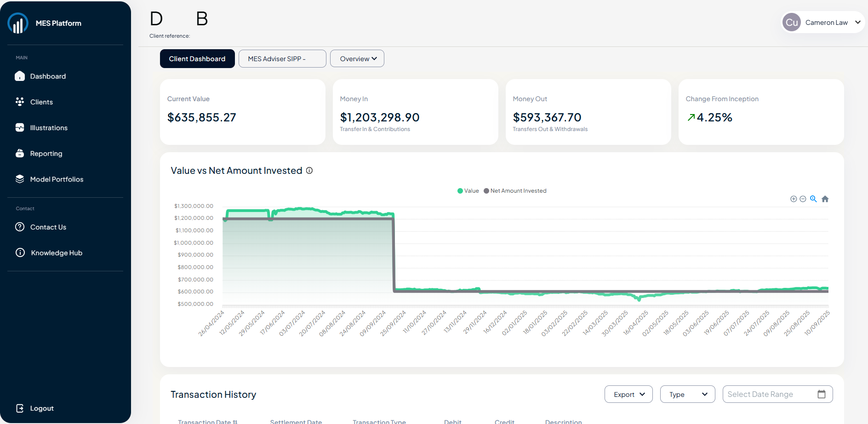Click the info icon beside chart title
The width and height of the screenshot is (868, 424).
click(309, 171)
